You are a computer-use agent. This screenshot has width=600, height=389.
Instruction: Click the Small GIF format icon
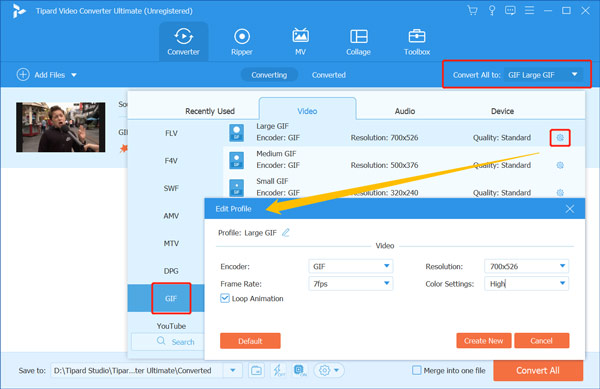point(236,187)
